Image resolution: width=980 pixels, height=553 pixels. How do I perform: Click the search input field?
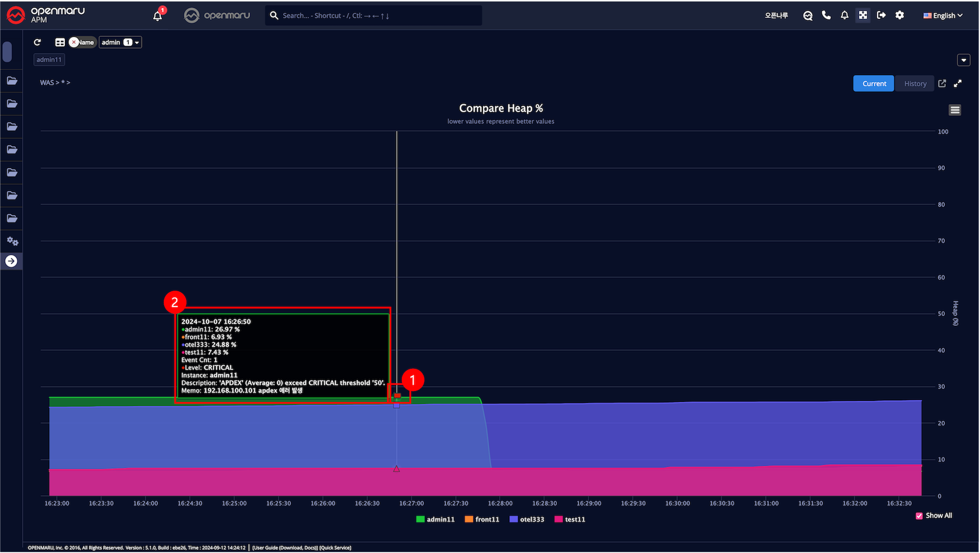point(378,15)
